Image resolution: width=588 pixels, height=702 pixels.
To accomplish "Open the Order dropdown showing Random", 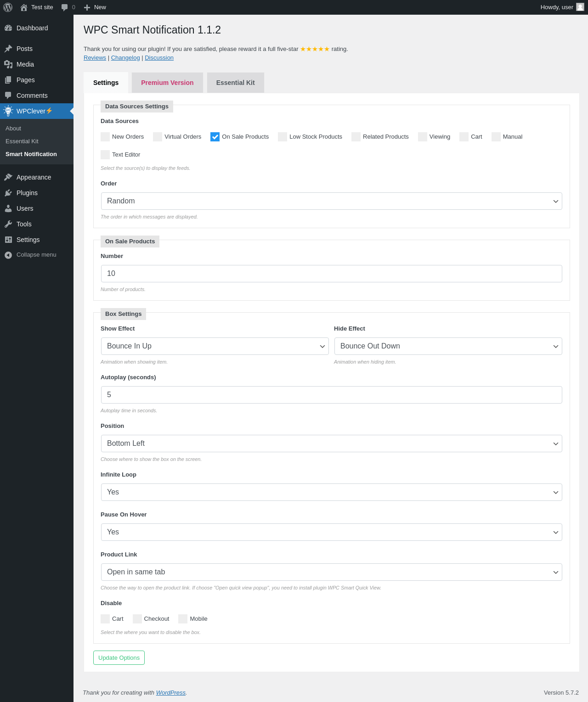I will pos(332,201).
